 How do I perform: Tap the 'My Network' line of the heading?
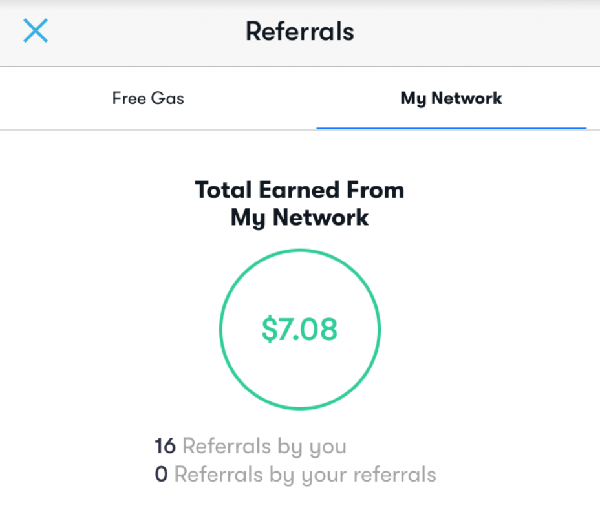point(300,218)
